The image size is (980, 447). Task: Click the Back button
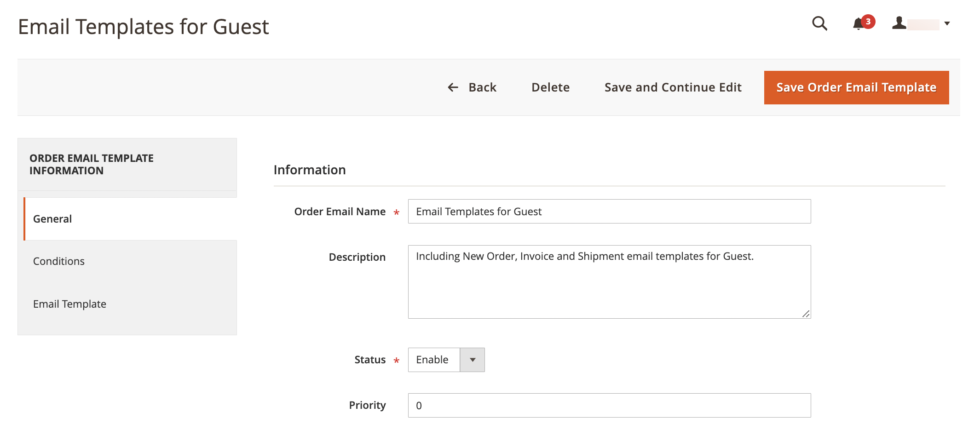click(482, 87)
